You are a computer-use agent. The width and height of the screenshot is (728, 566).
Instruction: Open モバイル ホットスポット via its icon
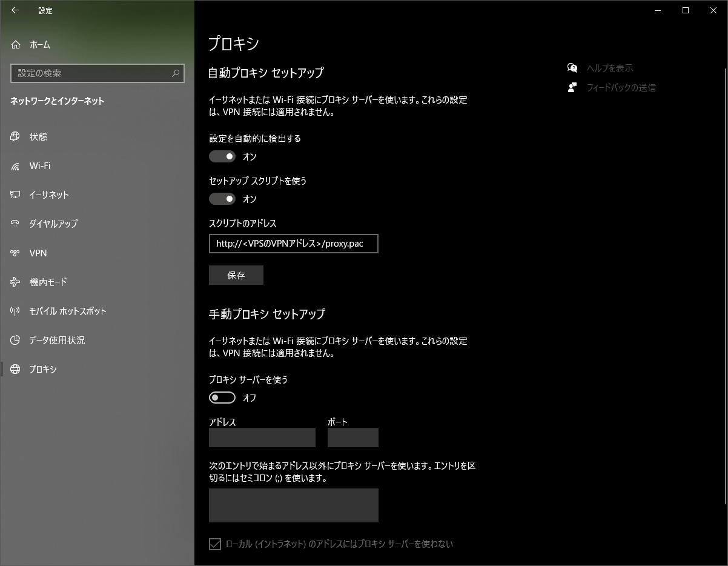point(15,311)
